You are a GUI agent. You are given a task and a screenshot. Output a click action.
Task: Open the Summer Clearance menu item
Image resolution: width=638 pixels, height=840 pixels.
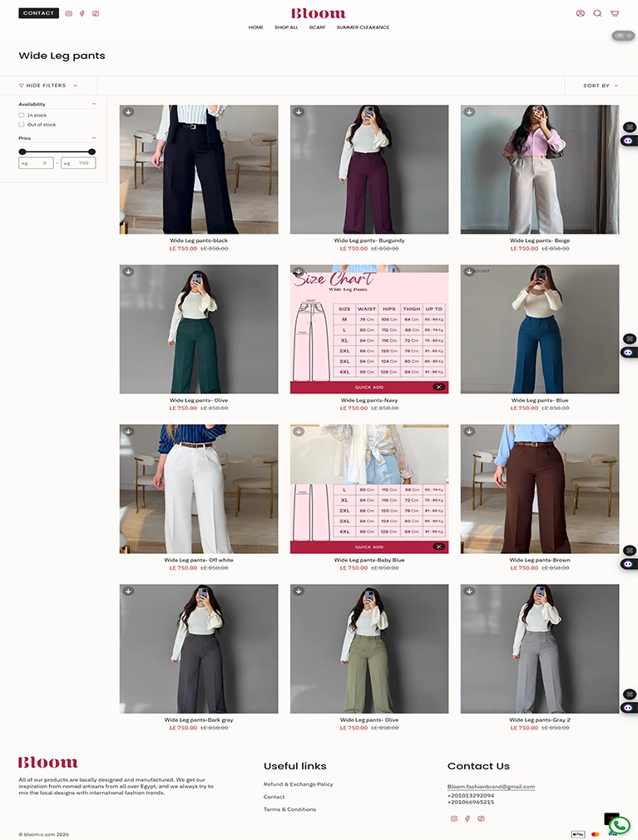(363, 27)
